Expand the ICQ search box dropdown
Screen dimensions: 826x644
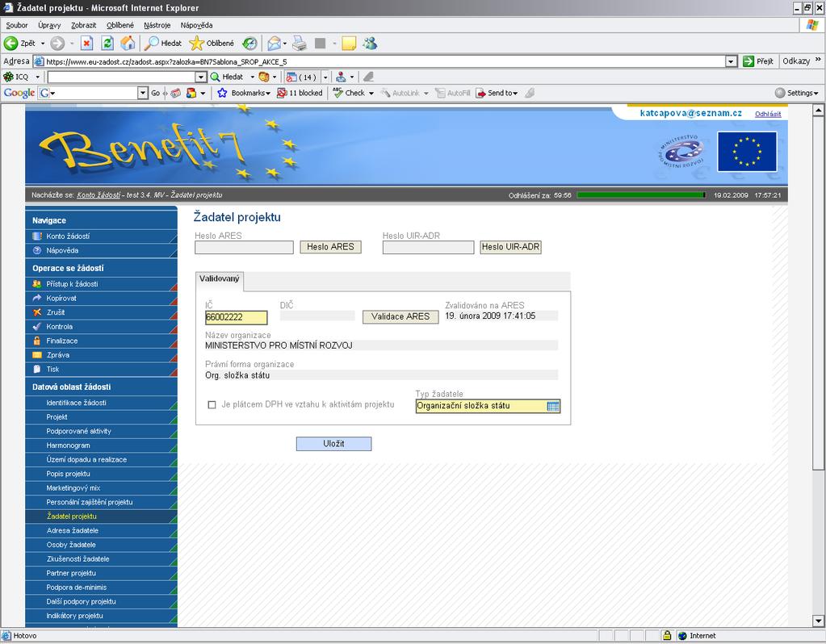tap(200, 77)
